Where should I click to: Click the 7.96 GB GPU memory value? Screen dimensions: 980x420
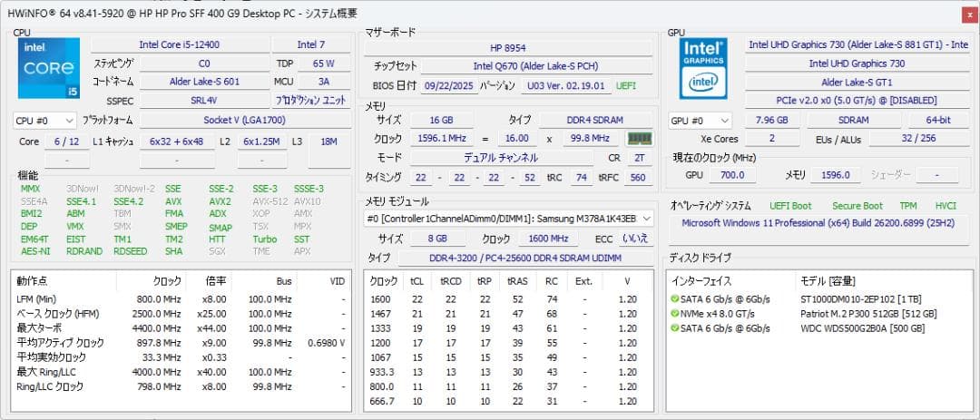click(x=771, y=120)
